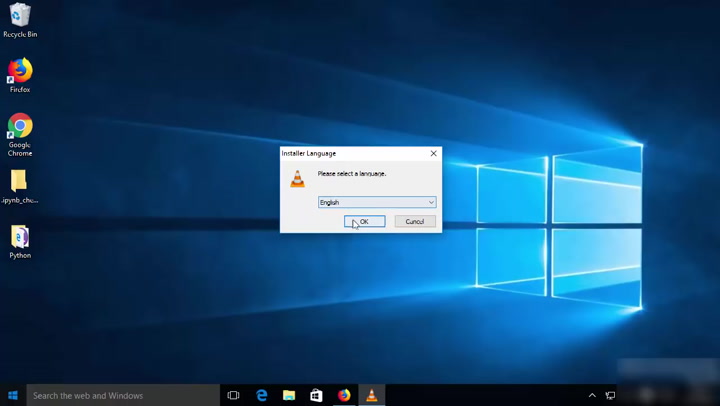Open Microsoft Edge from the taskbar

262,395
